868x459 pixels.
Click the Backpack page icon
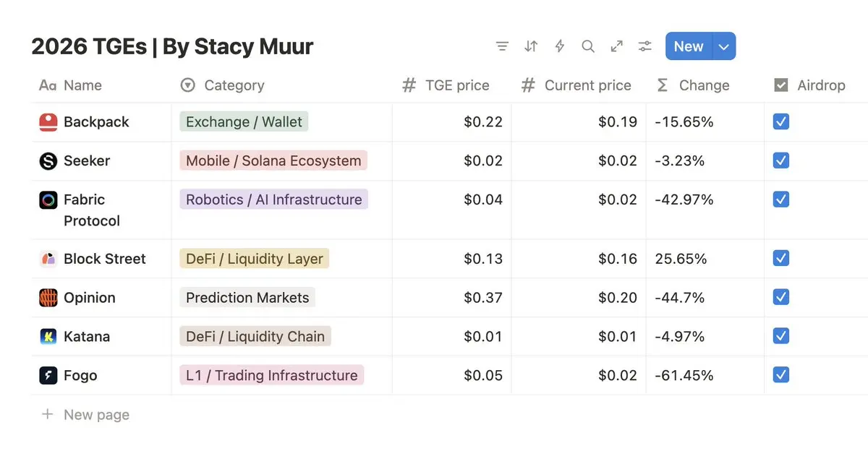click(48, 122)
